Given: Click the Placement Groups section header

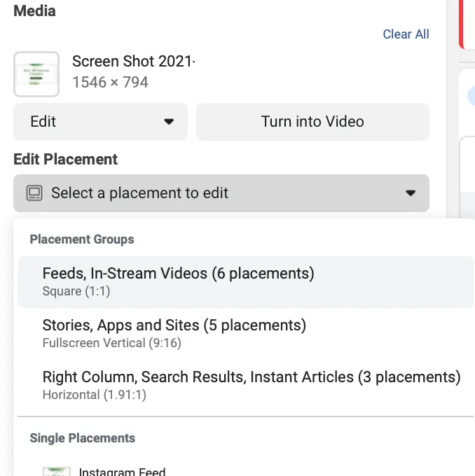Looking at the screenshot, I should [x=82, y=239].
